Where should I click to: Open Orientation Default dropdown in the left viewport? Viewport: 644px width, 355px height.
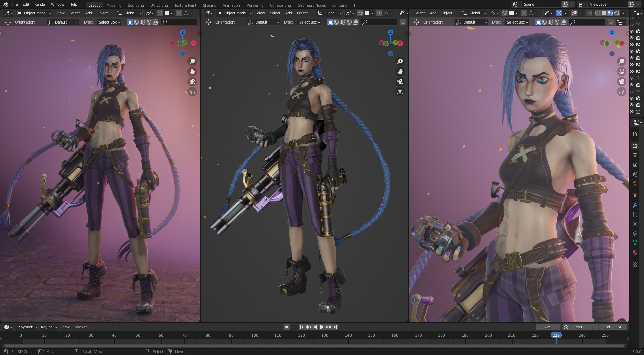tap(63, 22)
